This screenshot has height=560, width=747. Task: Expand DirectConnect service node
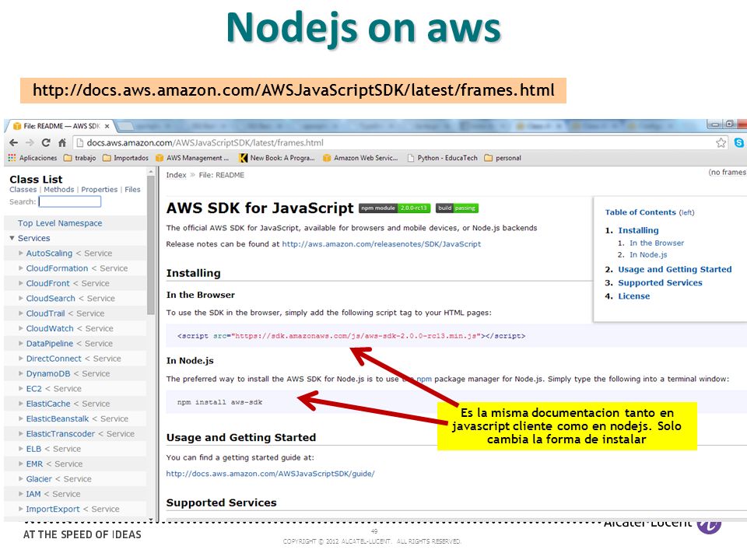(20, 358)
